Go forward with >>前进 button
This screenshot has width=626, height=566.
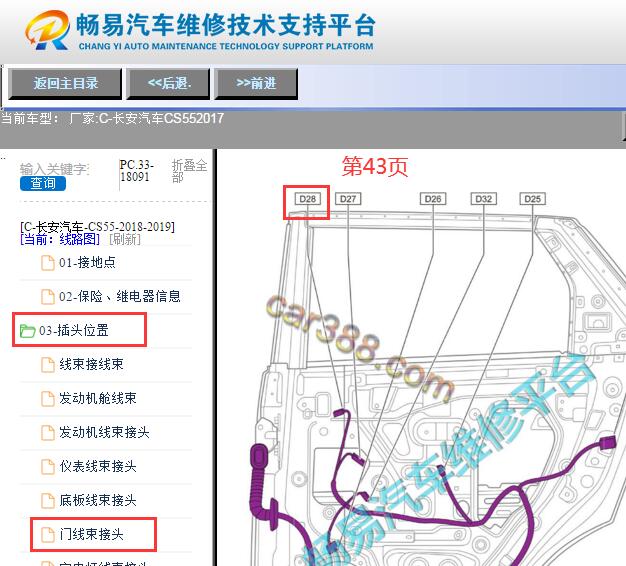pos(256,83)
